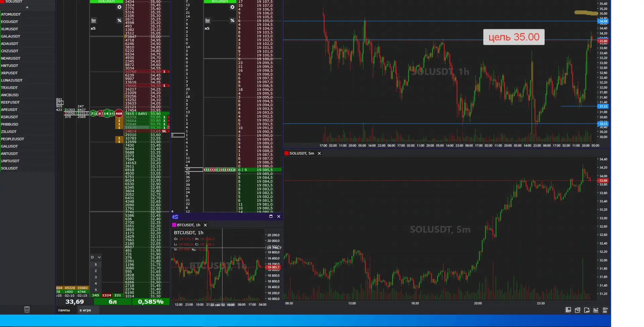Viewport: 644px width, 327px height.
Task: Delete via trash bin icon at bottom left
Action: 27,310
